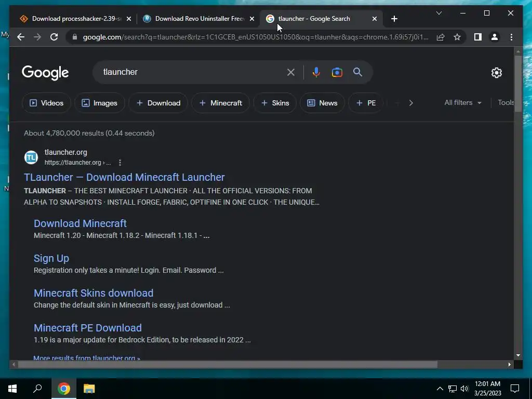Open network icon in system tray
This screenshot has height=399, width=532.
pos(453,389)
